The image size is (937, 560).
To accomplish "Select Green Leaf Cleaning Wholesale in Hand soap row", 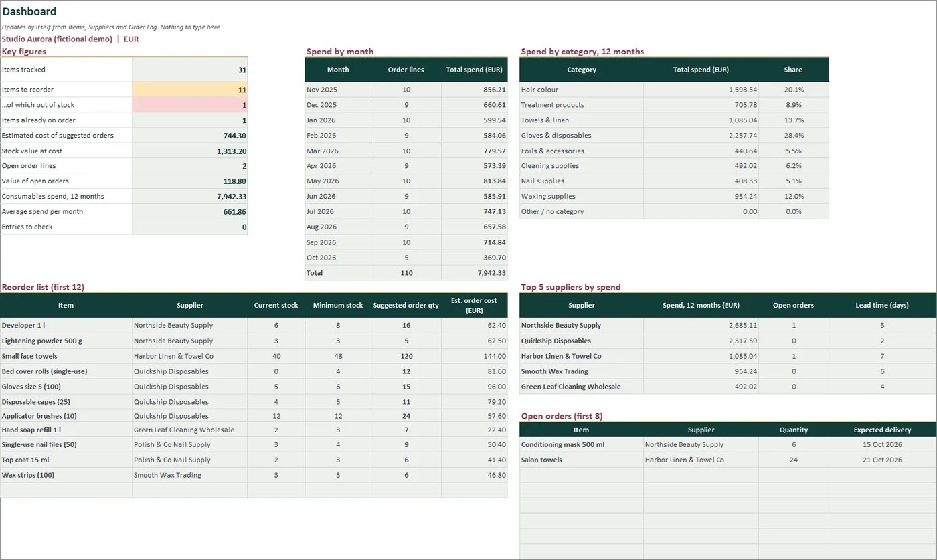I will (190, 430).
